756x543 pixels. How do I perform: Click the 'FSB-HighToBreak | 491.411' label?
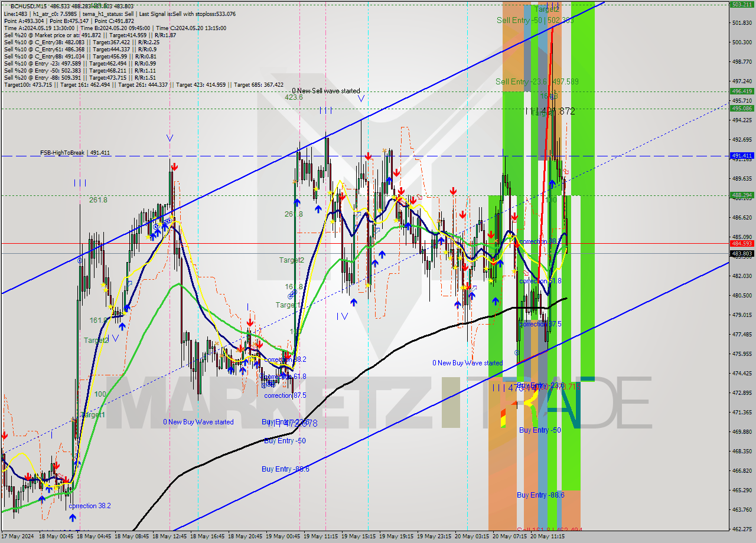(75, 153)
